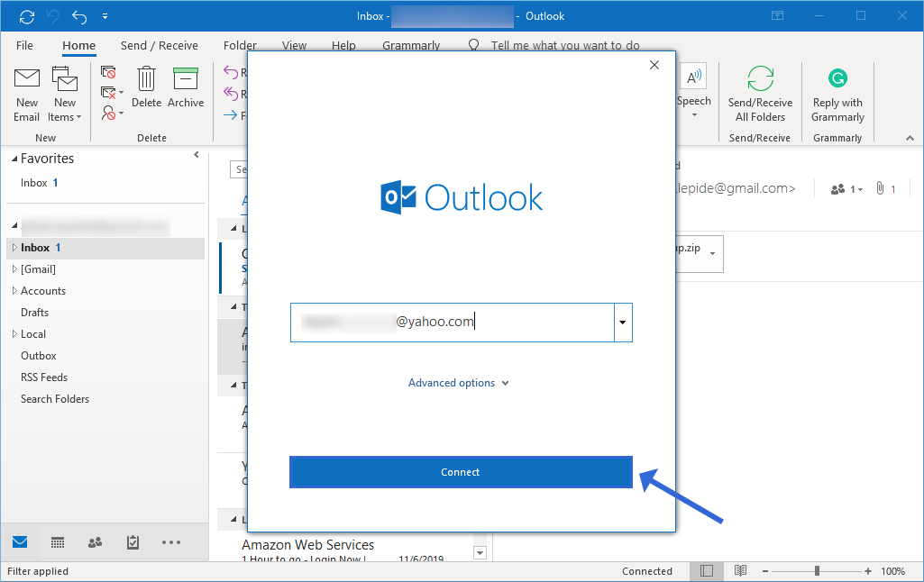
Task: Click the Normal view status bar icon
Action: (x=707, y=571)
